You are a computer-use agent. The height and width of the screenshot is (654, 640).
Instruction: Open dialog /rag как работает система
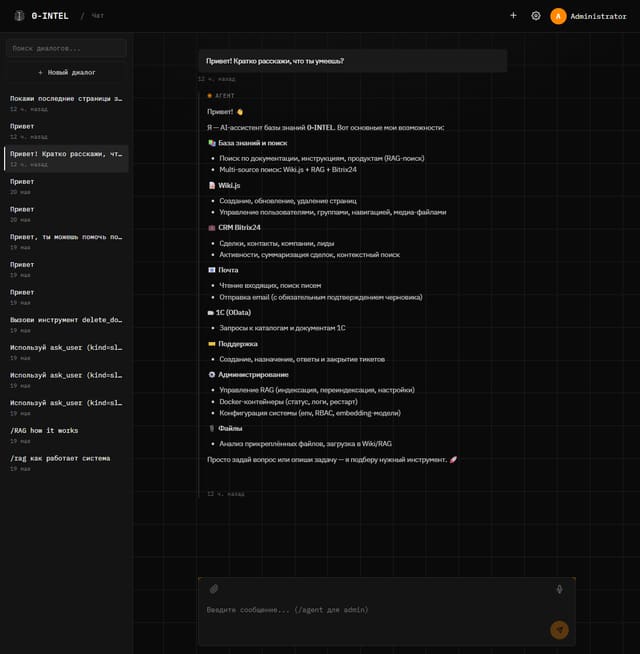coord(66,463)
